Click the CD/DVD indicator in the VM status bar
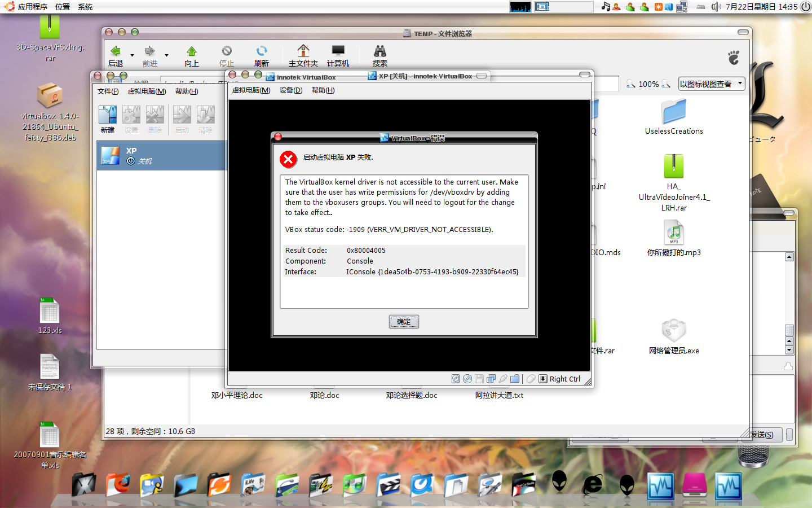812x508 pixels. click(x=467, y=379)
